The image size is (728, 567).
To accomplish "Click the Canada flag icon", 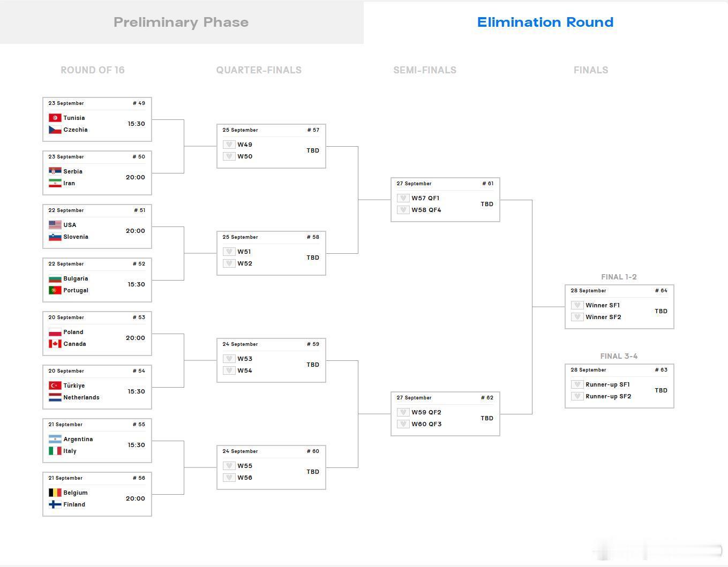I will [x=55, y=344].
